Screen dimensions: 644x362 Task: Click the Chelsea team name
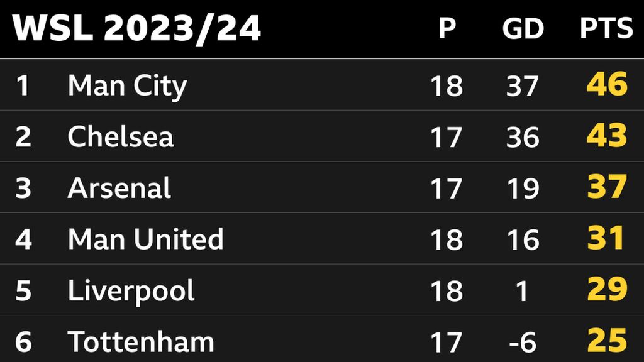point(120,136)
